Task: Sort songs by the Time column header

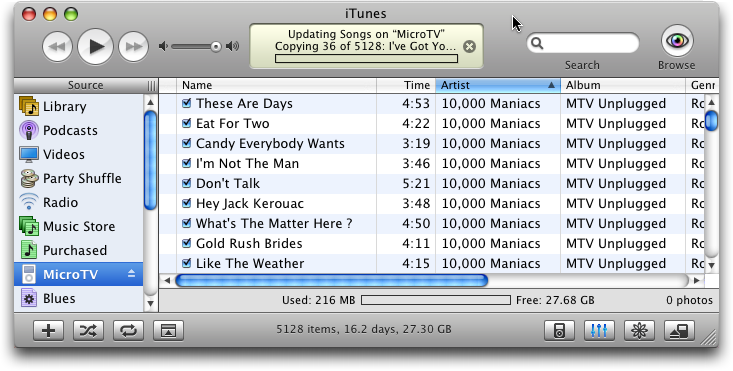Action: coord(406,86)
